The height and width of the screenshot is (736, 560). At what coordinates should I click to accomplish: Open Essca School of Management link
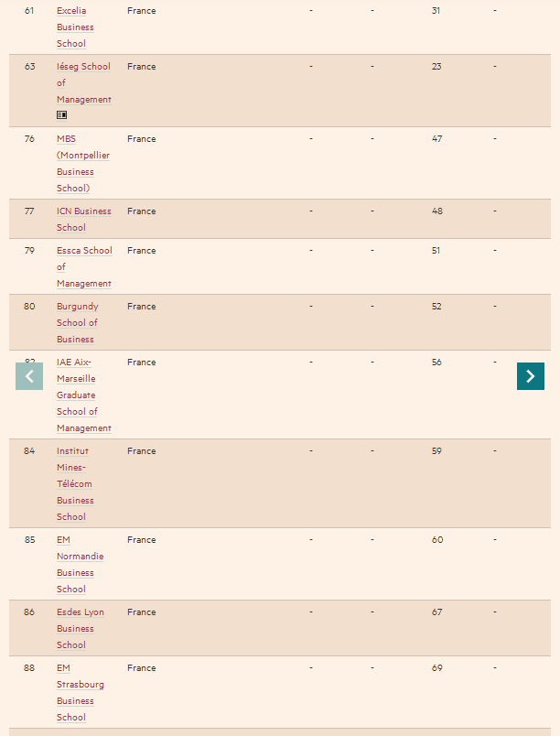tap(84, 267)
